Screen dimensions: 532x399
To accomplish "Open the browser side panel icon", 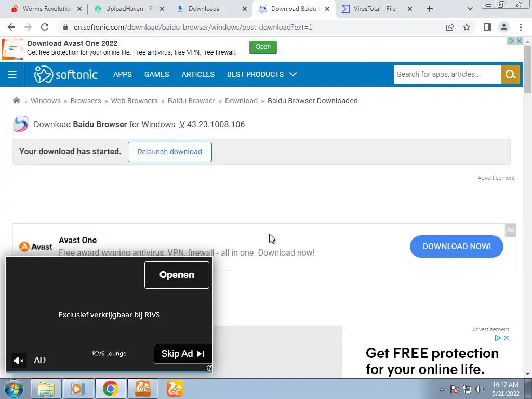I will (487, 27).
